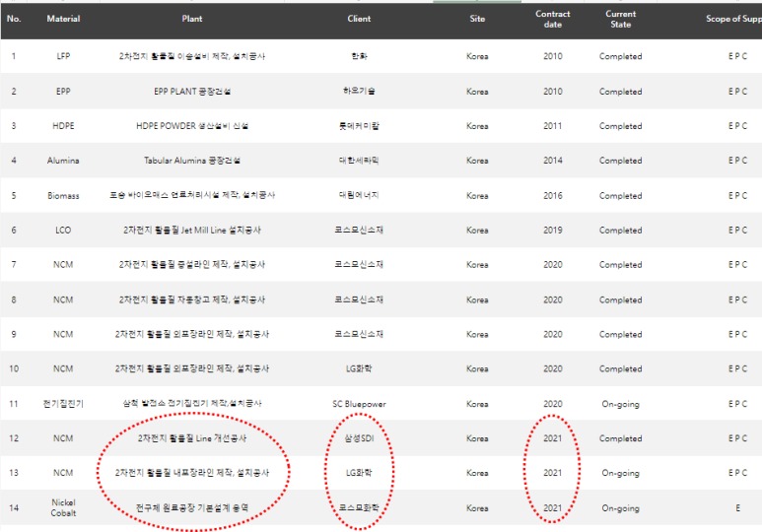Select the Alumina material cell
This screenshot has width=762, height=532.
[x=63, y=161]
